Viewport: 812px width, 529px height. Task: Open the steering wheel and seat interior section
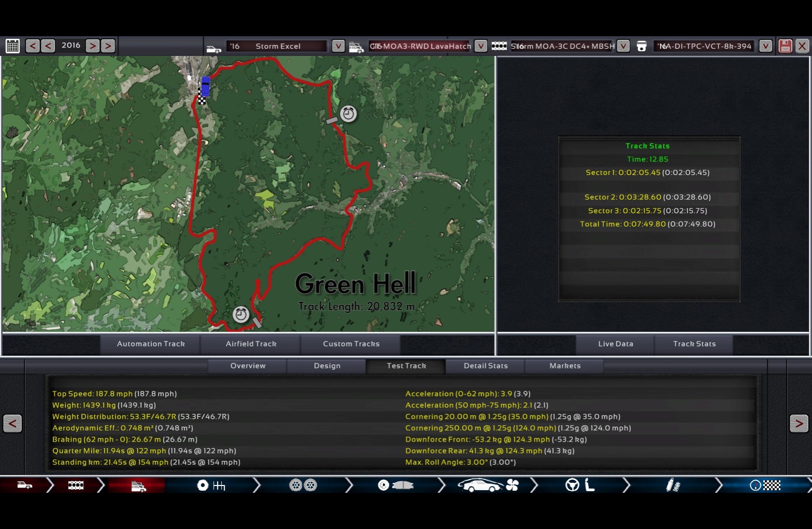[579, 486]
